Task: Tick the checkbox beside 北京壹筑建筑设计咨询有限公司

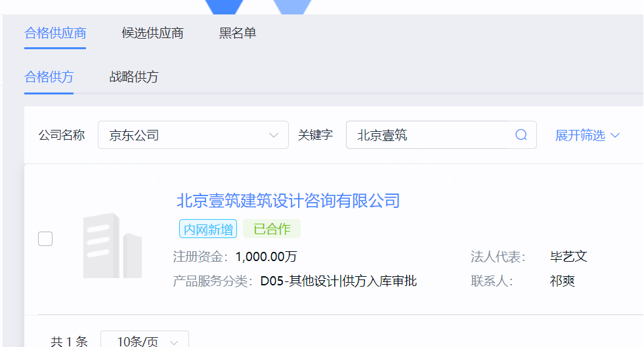Action: (x=45, y=239)
